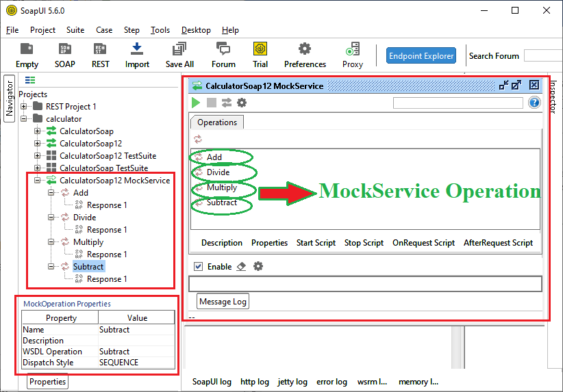Open the SoapUI log tab
Image resolution: width=563 pixels, height=392 pixels.
pyautogui.click(x=212, y=382)
